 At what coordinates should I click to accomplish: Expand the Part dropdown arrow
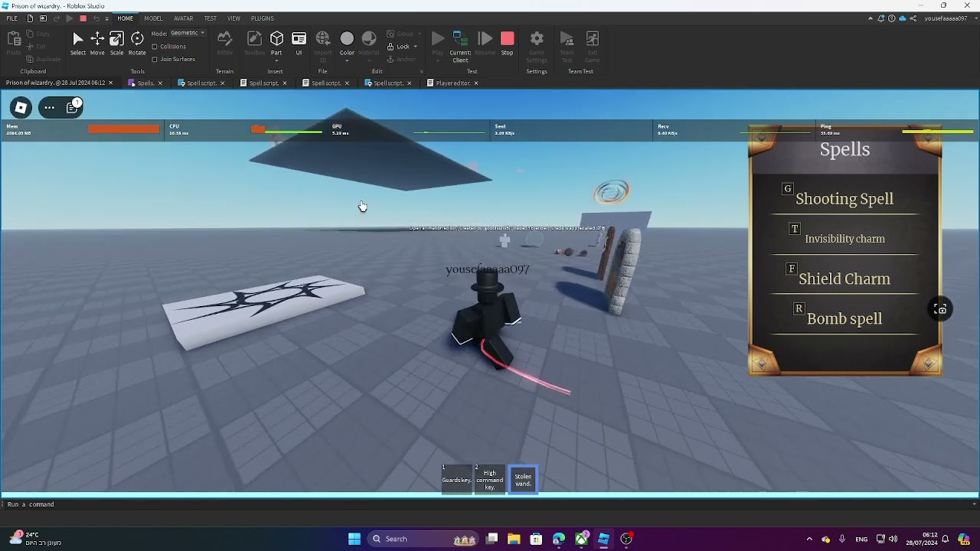pyautogui.click(x=276, y=60)
